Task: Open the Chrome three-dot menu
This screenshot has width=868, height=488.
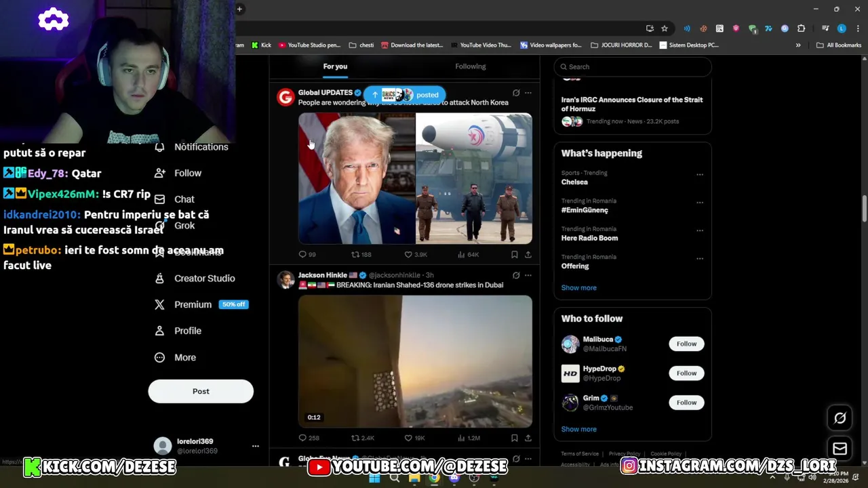Action: 858,28
